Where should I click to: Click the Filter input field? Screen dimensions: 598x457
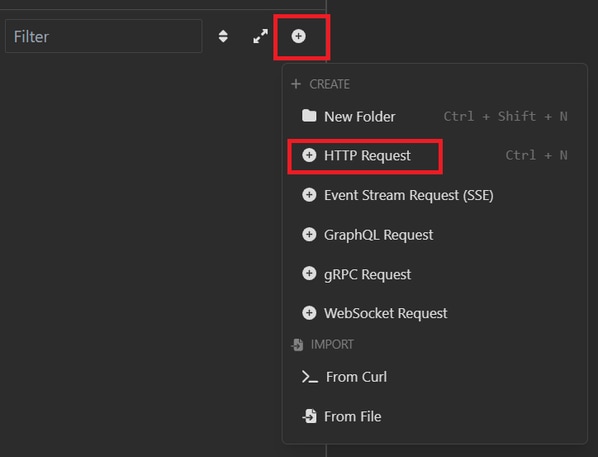103,36
